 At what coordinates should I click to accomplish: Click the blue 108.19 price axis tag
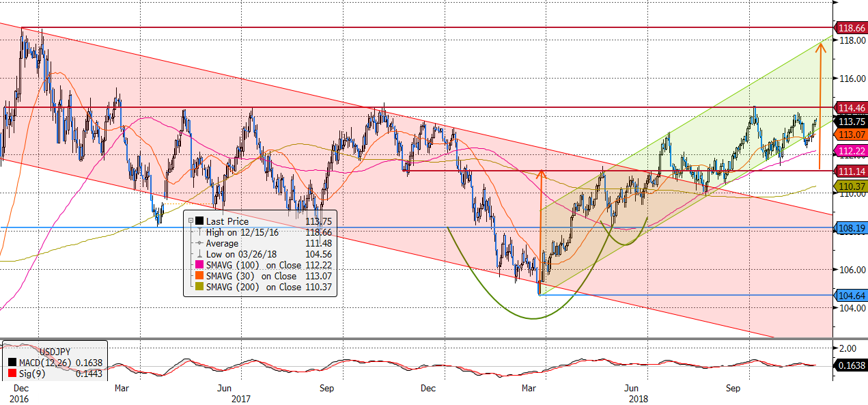851,227
